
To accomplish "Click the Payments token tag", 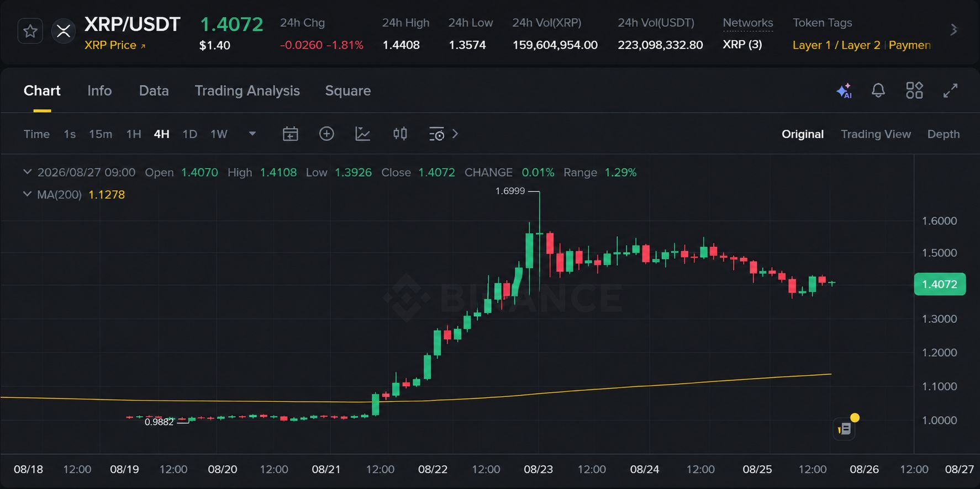I will tap(909, 45).
